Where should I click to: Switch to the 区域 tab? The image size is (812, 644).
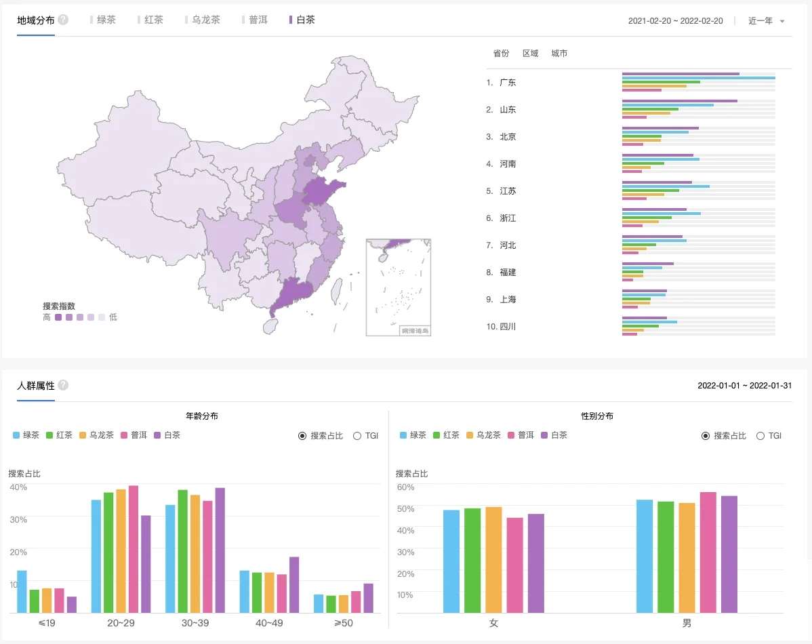(x=530, y=53)
